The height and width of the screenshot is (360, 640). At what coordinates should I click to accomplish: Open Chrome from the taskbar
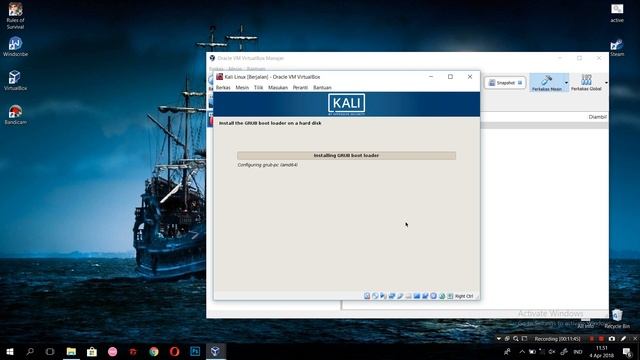[x=154, y=351]
